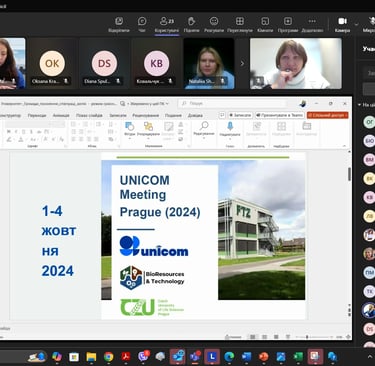
Task: Open the Help ribbon tab
Action: [x=195, y=115]
